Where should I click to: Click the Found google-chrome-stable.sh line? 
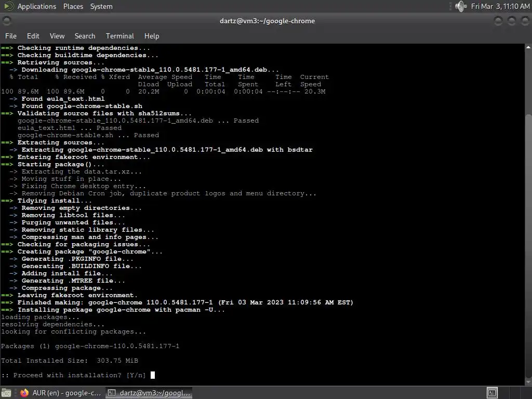tap(76, 106)
